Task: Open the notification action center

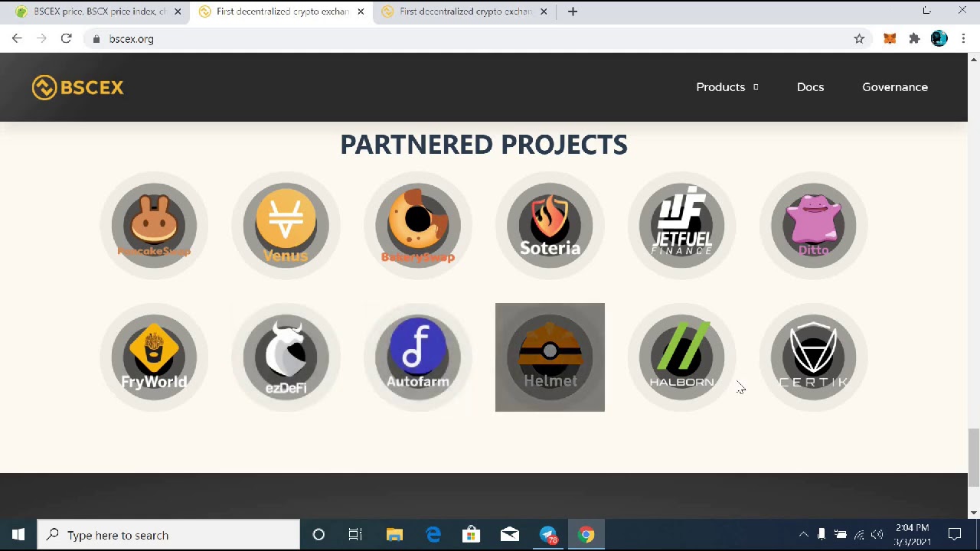Action: pyautogui.click(x=955, y=535)
